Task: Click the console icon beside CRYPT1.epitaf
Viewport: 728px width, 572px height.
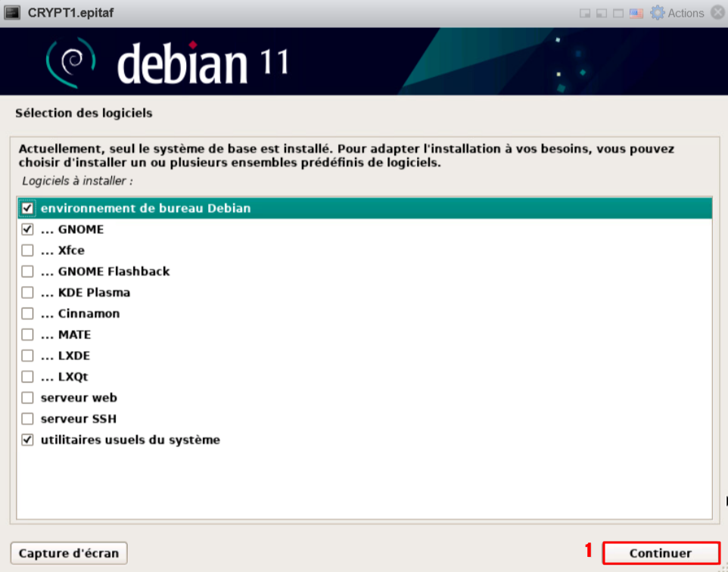Action: click(13, 13)
